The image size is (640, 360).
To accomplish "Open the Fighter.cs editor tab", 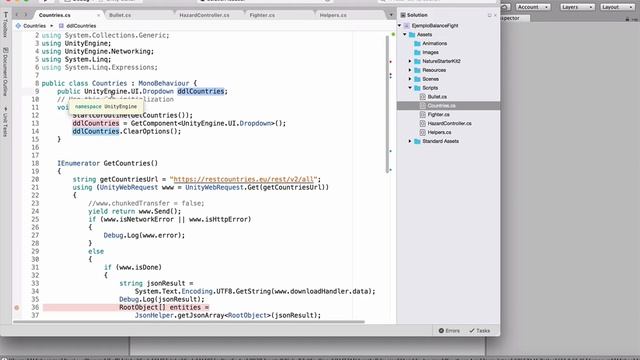I will coord(262,15).
